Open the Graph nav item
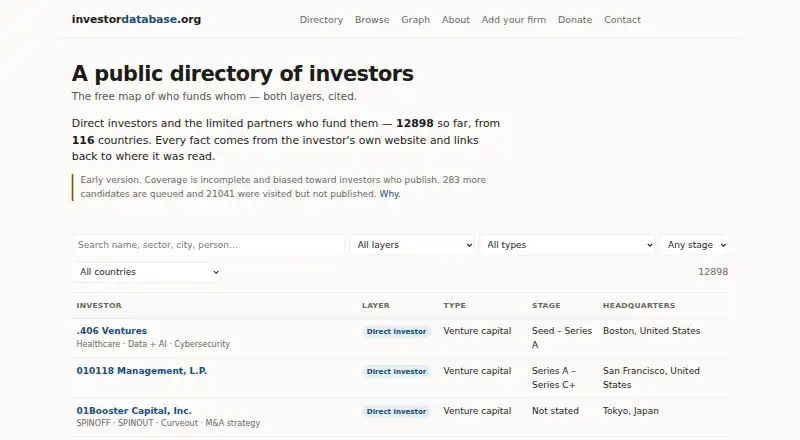The width and height of the screenshot is (800, 440). coord(415,20)
